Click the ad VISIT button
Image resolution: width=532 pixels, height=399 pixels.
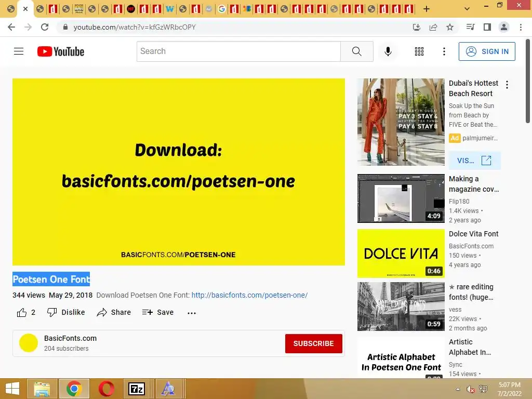pos(474,161)
